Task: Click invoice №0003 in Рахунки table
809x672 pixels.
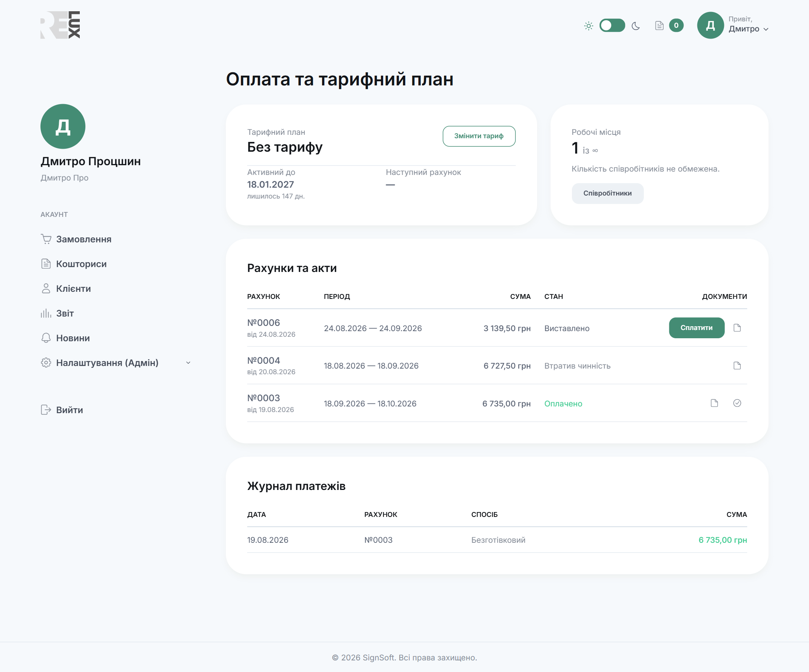Action: pos(264,398)
